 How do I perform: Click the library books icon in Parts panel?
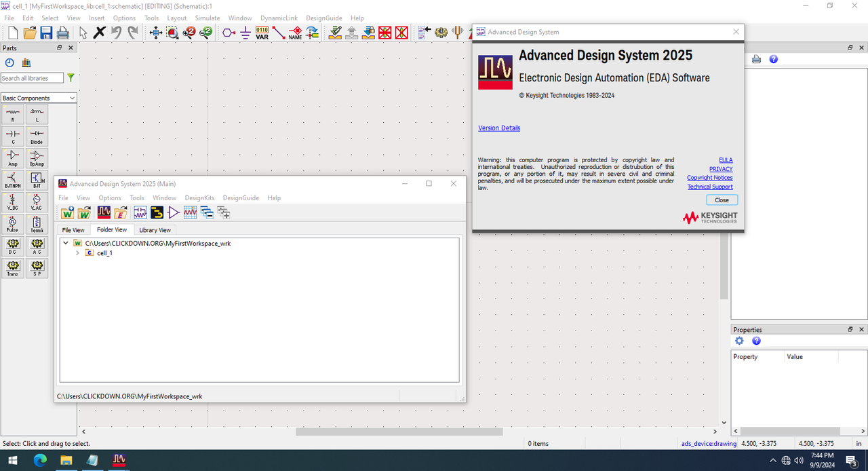pyautogui.click(x=26, y=63)
